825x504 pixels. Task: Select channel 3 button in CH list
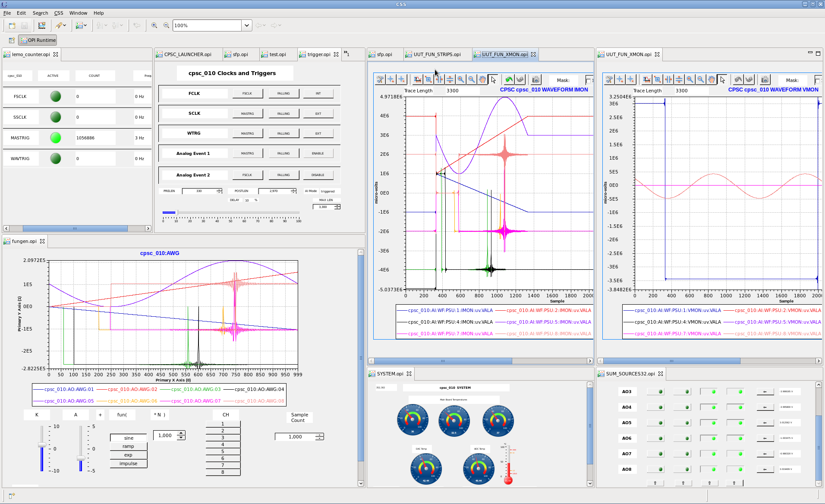pos(223,438)
